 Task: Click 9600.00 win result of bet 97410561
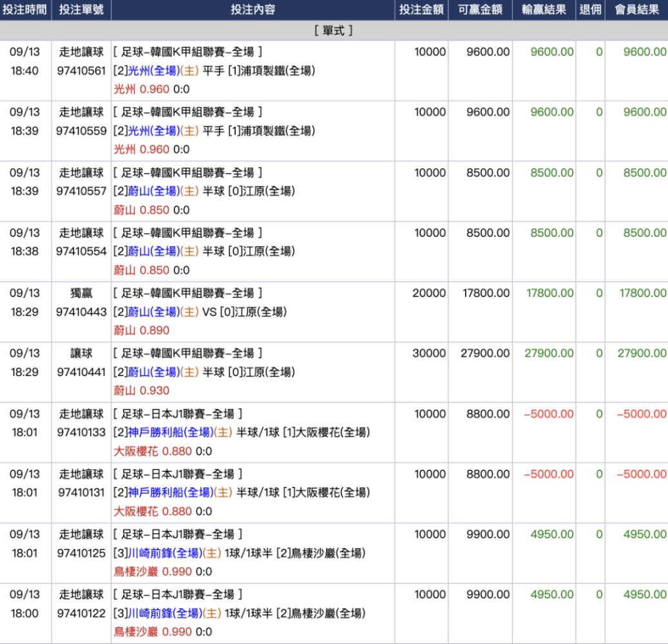pyautogui.click(x=552, y=52)
